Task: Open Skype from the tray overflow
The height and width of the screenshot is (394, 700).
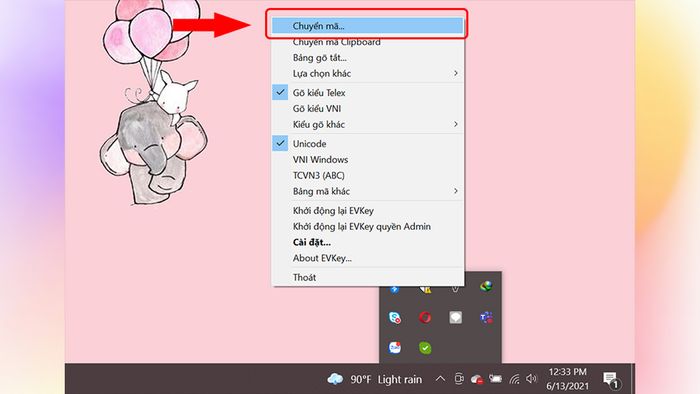Action: [395, 318]
